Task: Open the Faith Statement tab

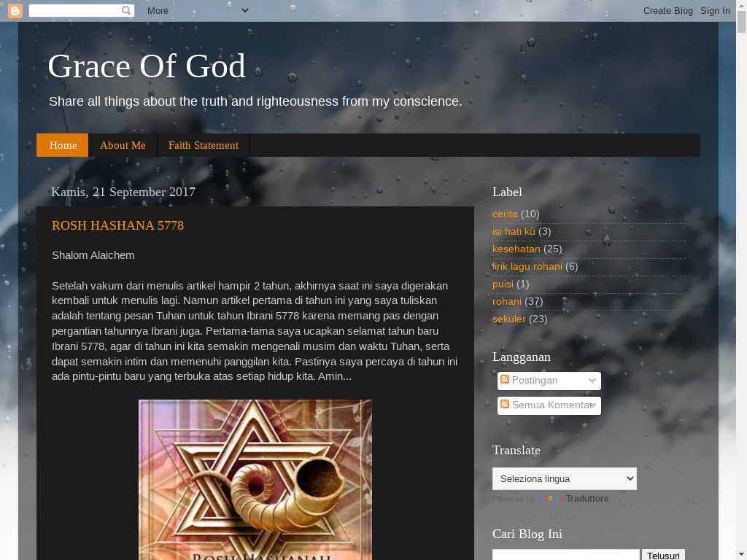Action: [204, 145]
